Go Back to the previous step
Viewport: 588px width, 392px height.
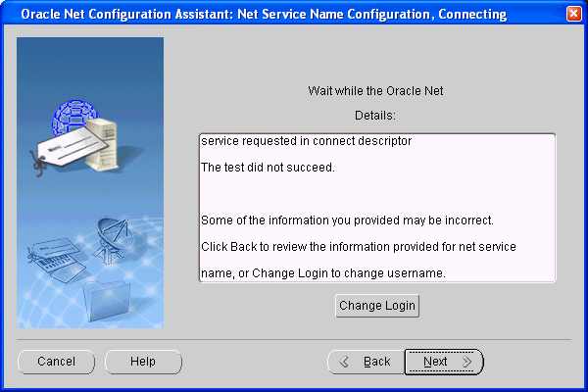coord(365,362)
